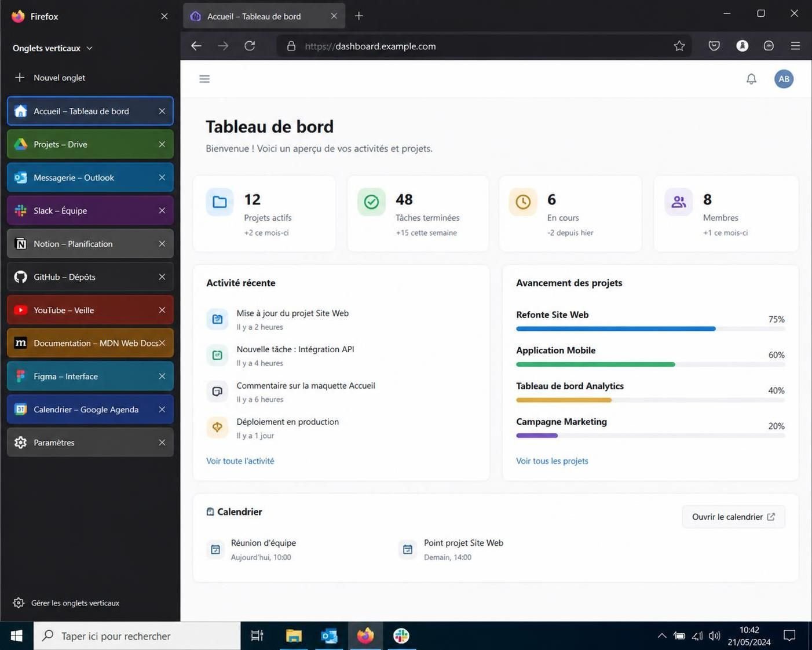Open Firefox account icon
This screenshot has height=650, width=812.
(x=742, y=46)
